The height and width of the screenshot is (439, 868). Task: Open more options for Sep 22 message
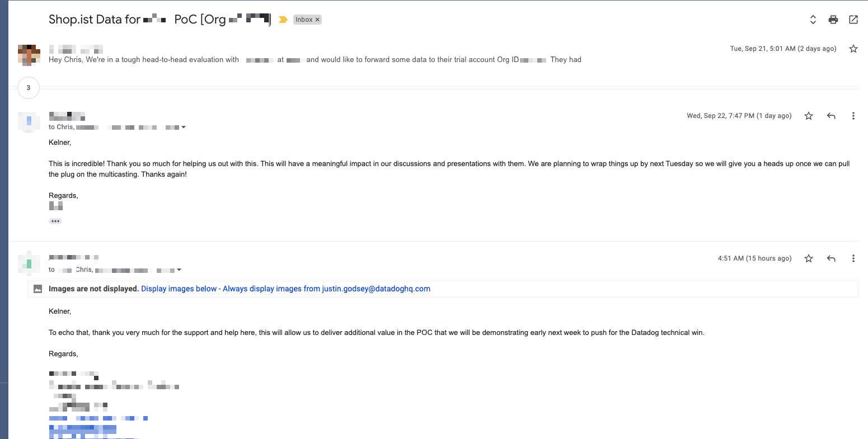point(853,116)
